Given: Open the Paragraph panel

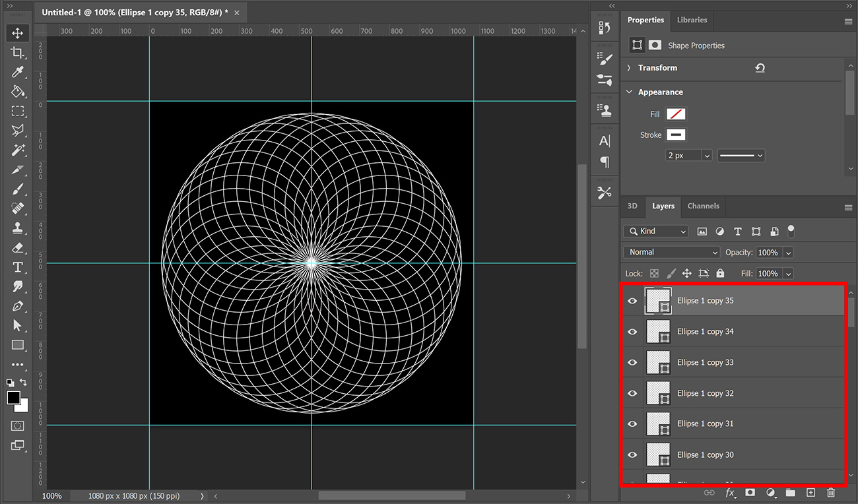Looking at the screenshot, I should pyautogui.click(x=605, y=162).
